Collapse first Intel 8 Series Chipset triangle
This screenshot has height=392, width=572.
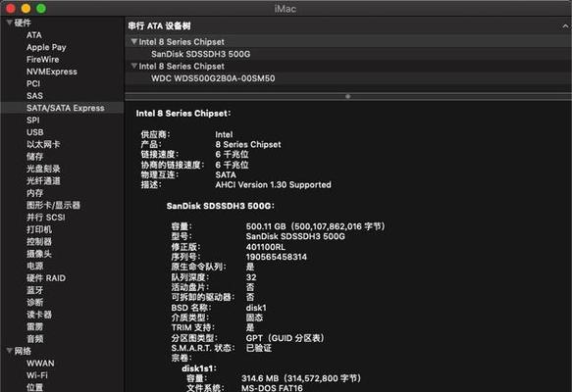click(133, 42)
